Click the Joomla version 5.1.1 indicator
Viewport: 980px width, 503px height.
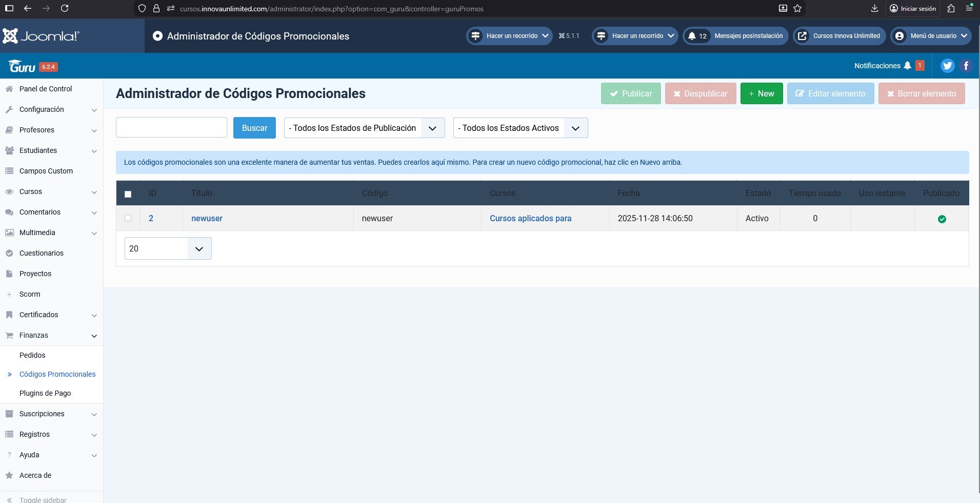coord(569,36)
